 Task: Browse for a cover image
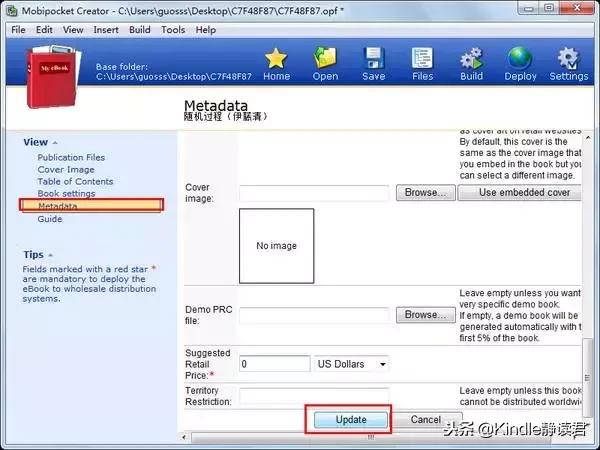coord(426,192)
